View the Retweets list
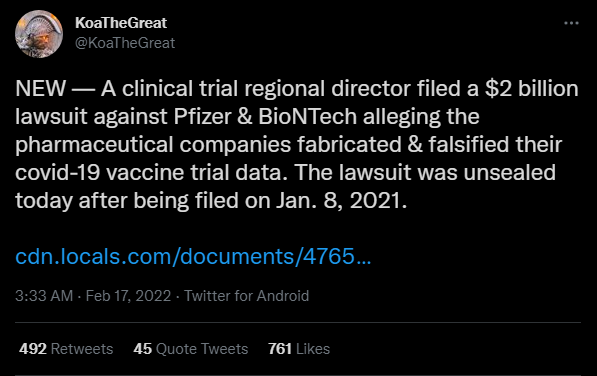 click(66, 349)
